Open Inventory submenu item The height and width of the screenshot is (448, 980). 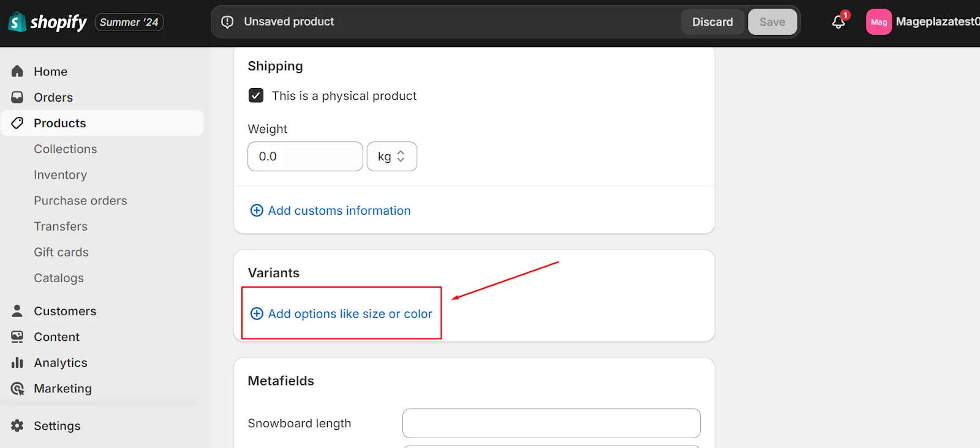61,174
